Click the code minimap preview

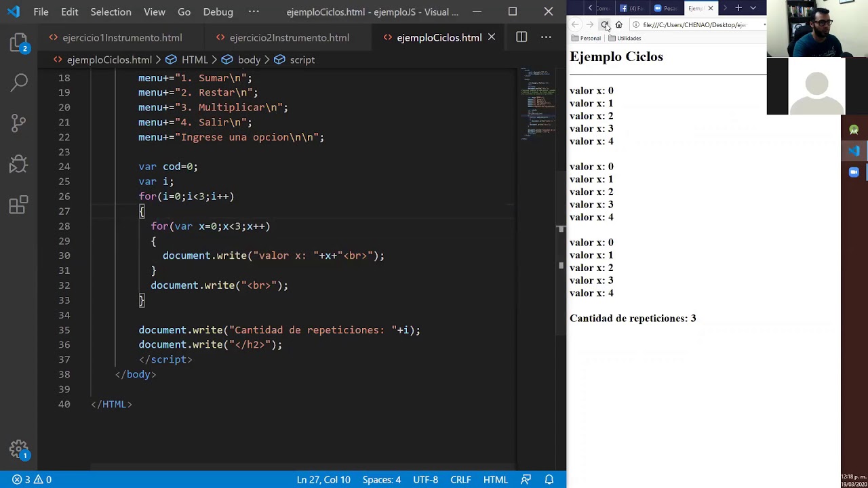[537, 103]
